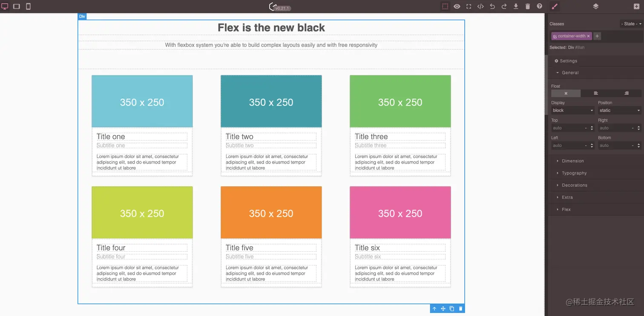Toggle component outline borders view
Screen dimensions: 644x316
tap(445, 6)
